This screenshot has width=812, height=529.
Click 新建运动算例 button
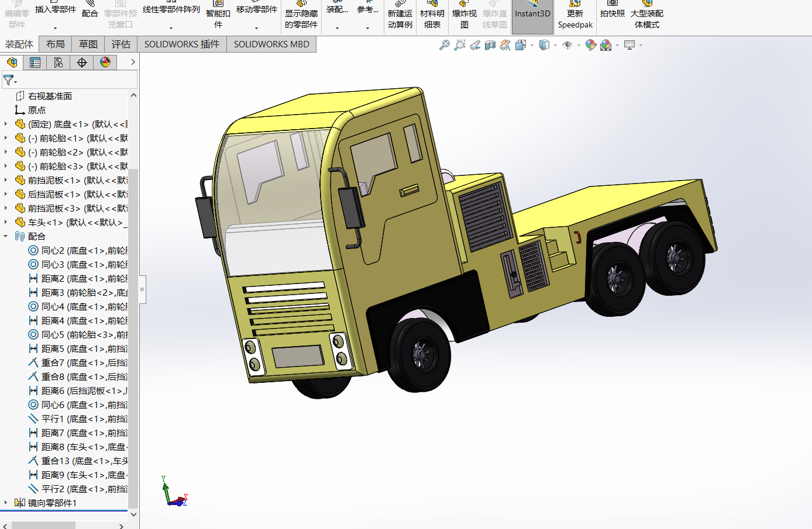(400, 16)
